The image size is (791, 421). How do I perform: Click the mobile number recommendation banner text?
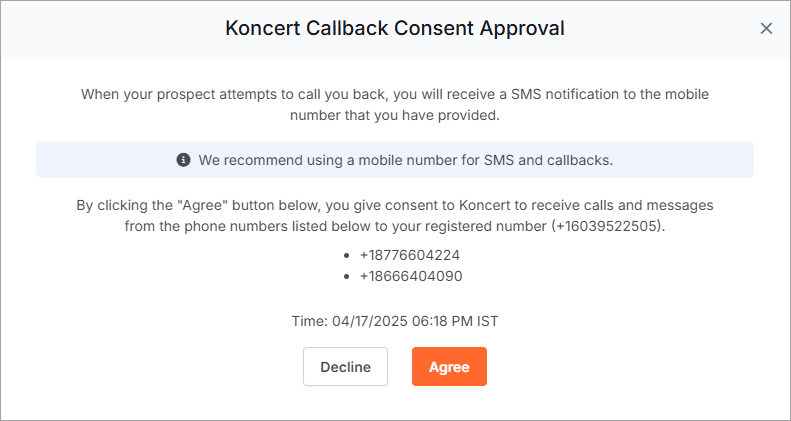pos(406,160)
